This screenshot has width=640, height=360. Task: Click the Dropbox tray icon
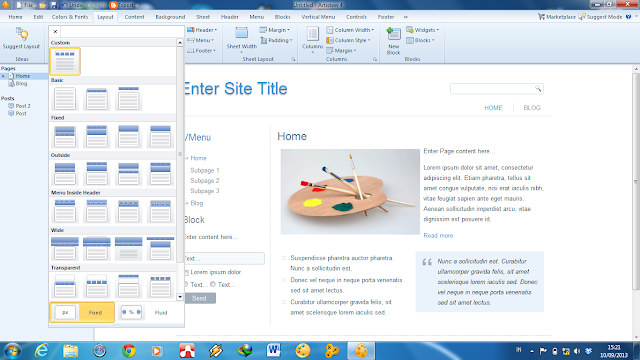click(x=588, y=351)
